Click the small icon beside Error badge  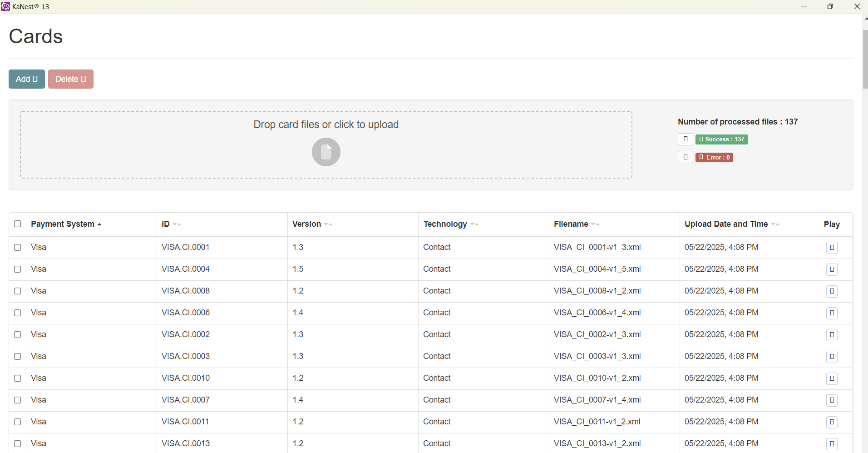pos(685,157)
